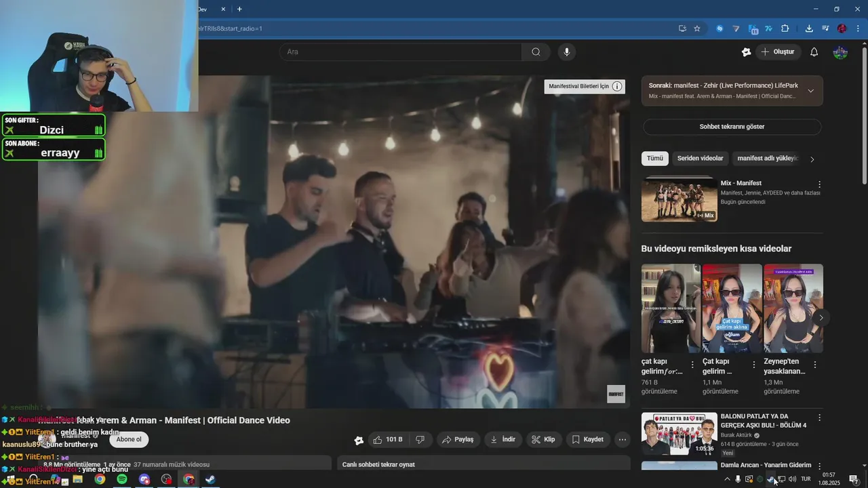Screen dimensions: 868x488
Task: Save video with Kaydet button
Action: 588,440
